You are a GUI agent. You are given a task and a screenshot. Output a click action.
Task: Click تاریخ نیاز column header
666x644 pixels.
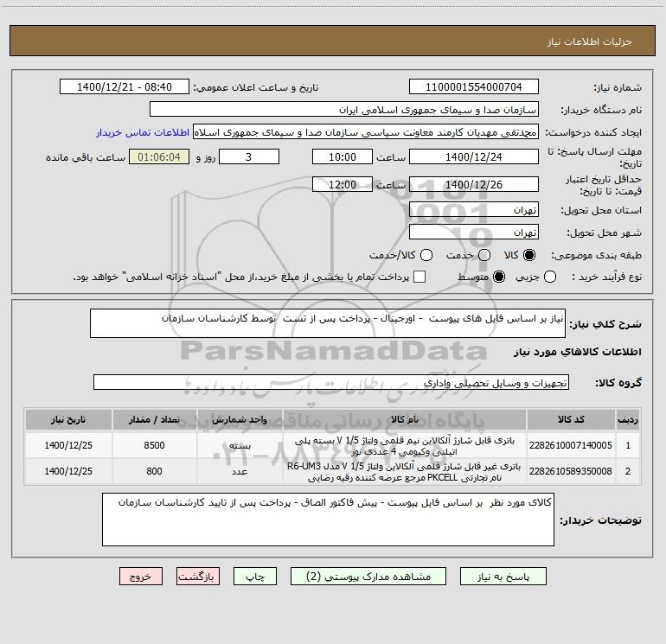pos(68,420)
